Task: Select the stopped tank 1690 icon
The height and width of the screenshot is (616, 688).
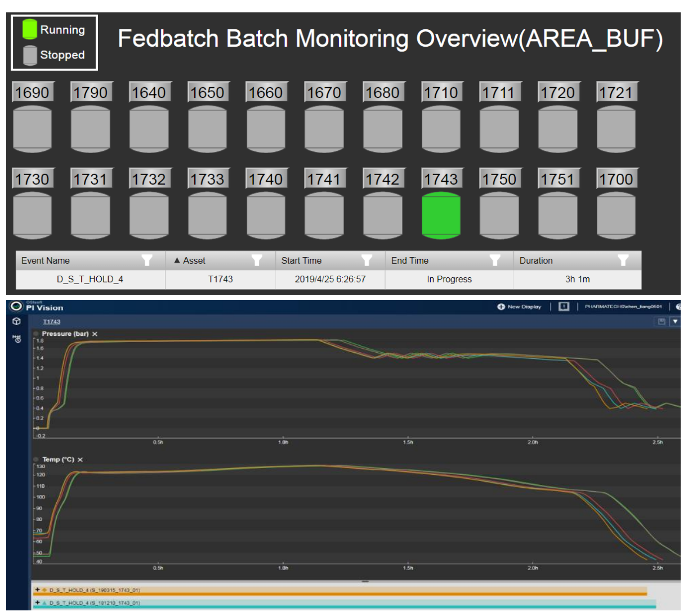Action: [32, 130]
